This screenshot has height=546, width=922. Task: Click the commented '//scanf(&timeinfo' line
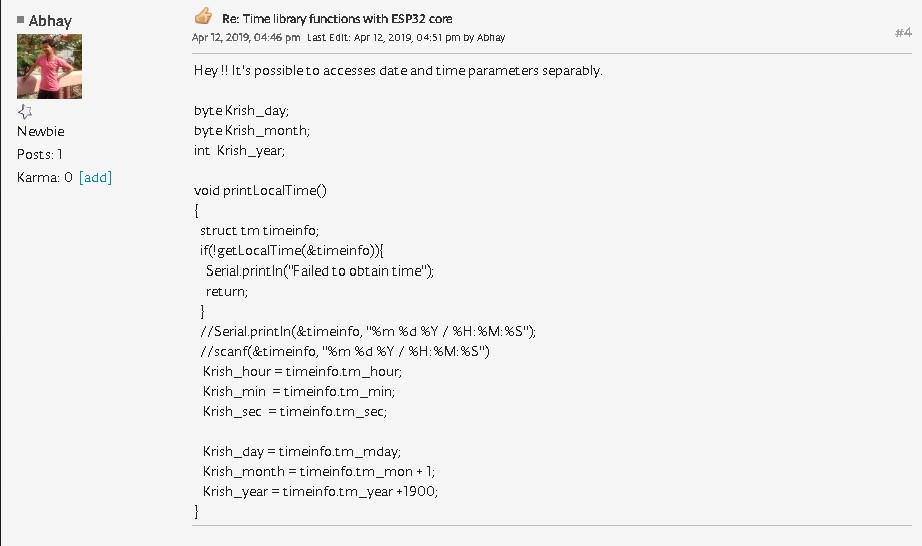[x=345, y=351]
